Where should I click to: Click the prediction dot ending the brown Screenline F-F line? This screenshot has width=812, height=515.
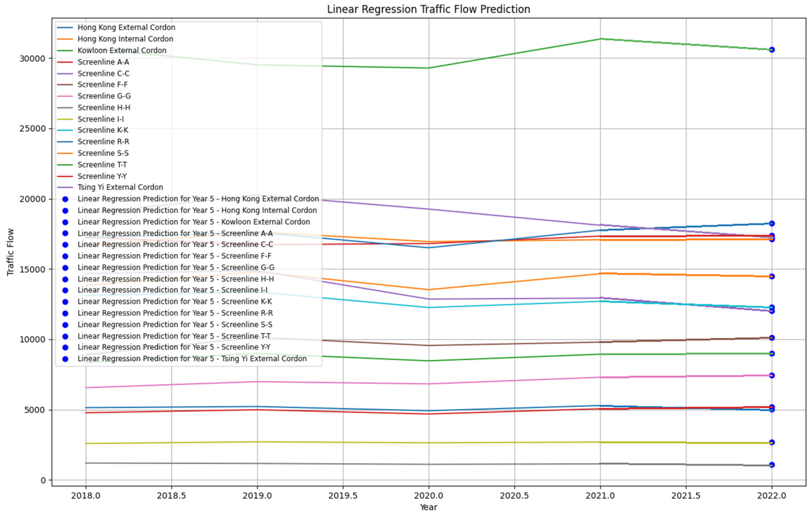[x=772, y=338]
